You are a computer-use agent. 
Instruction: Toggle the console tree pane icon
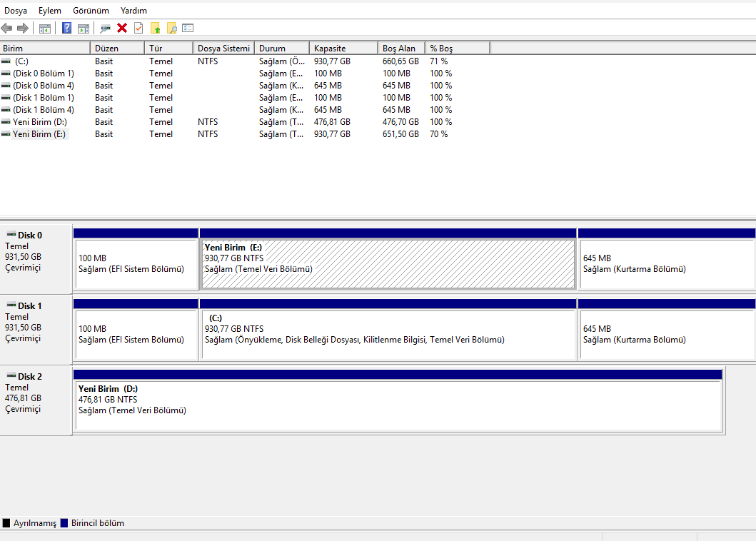pos(45,28)
